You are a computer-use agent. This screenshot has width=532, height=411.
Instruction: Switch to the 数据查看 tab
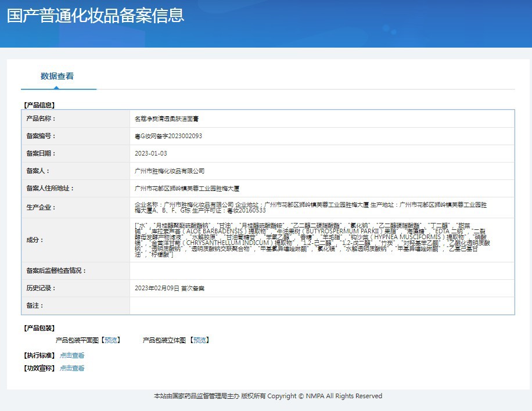point(57,77)
